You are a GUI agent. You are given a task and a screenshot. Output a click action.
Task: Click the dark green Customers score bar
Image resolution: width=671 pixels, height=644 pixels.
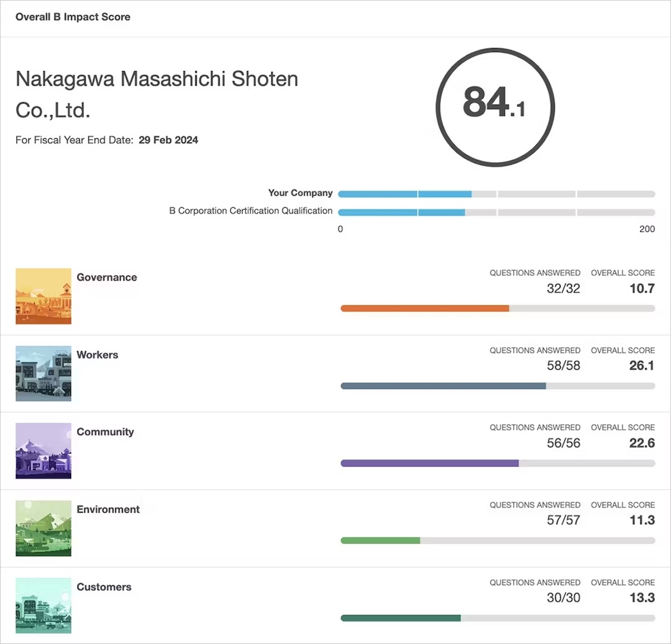tap(400, 618)
